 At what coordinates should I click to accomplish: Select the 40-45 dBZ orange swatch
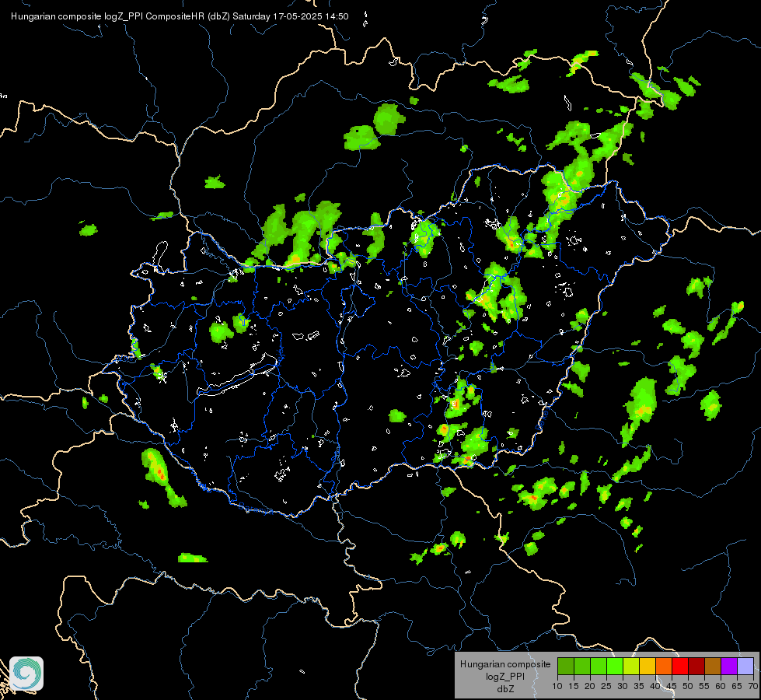664,666
